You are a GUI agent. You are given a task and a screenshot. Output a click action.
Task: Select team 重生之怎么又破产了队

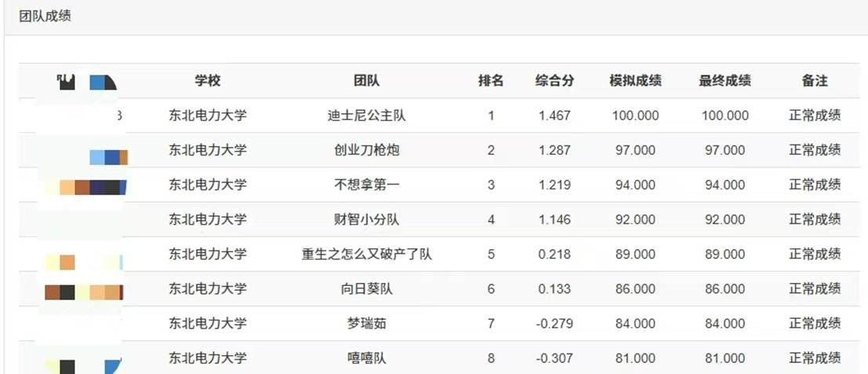coord(367,254)
